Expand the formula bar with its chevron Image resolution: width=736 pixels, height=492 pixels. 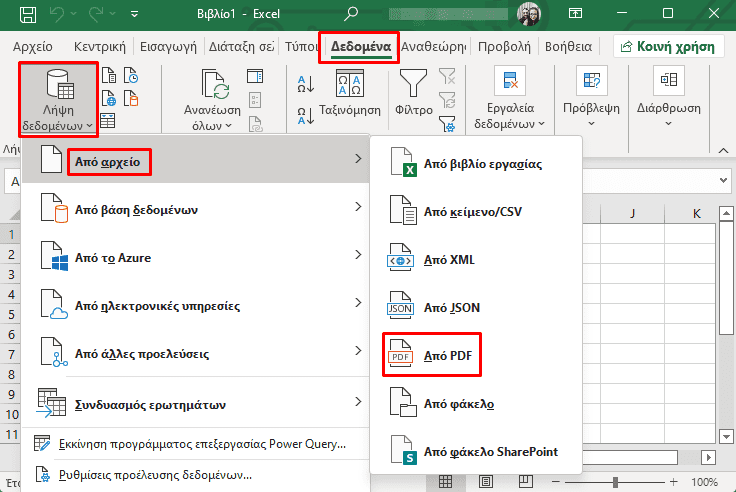tap(723, 180)
